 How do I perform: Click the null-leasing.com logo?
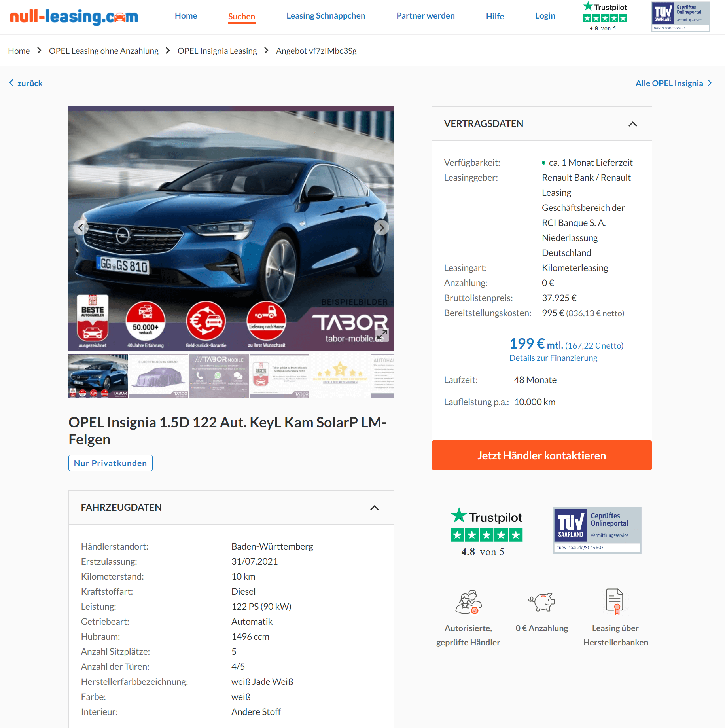click(x=74, y=17)
